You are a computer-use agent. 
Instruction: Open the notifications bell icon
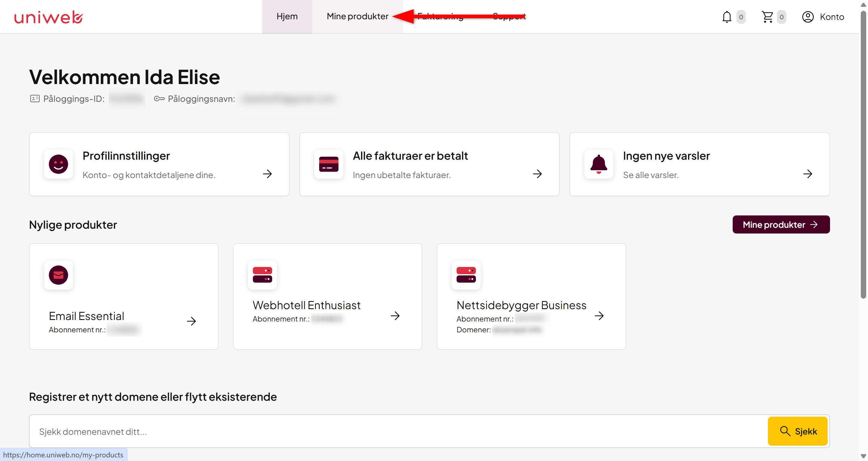[726, 17]
